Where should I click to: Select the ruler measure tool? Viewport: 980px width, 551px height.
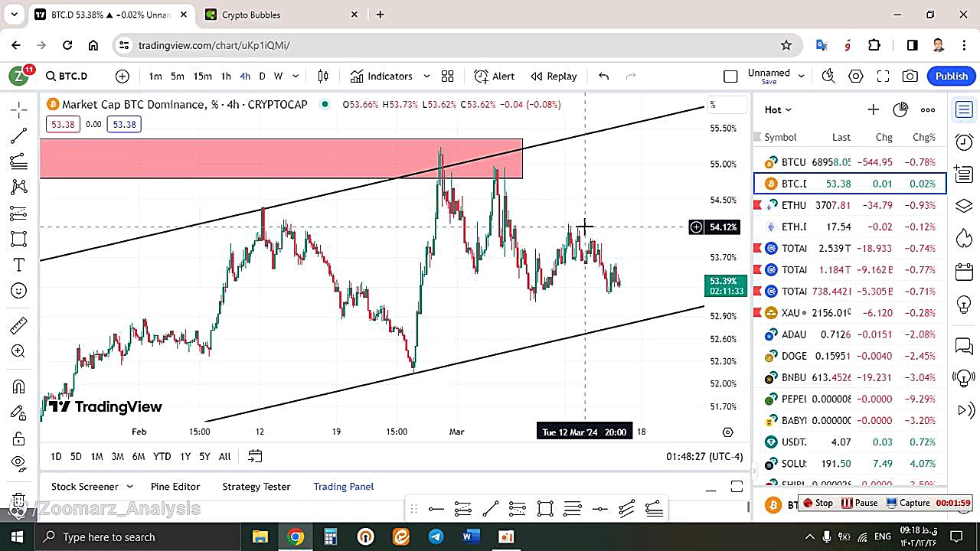tap(19, 326)
